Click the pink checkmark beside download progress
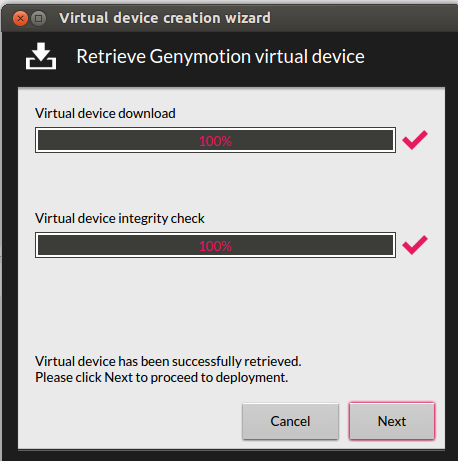The width and height of the screenshot is (458, 461). [415, 140]
